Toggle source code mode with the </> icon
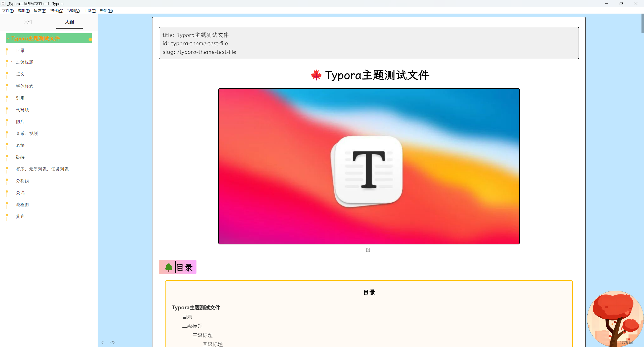Image resolution: width=644 pixels, height=347 pixels. pyautogui.click(x=112, y=342)
